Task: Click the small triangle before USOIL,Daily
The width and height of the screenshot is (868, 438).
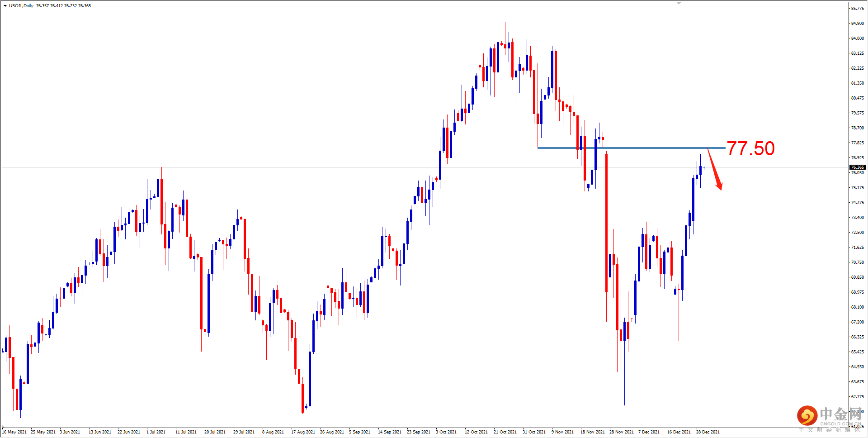Action: (5, 6)
